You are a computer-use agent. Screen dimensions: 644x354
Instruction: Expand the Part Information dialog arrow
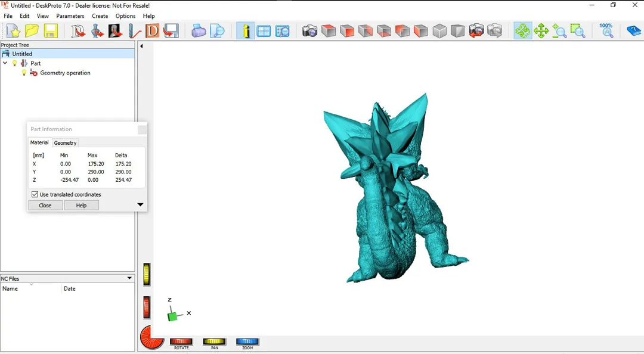(x=140, y=204)
